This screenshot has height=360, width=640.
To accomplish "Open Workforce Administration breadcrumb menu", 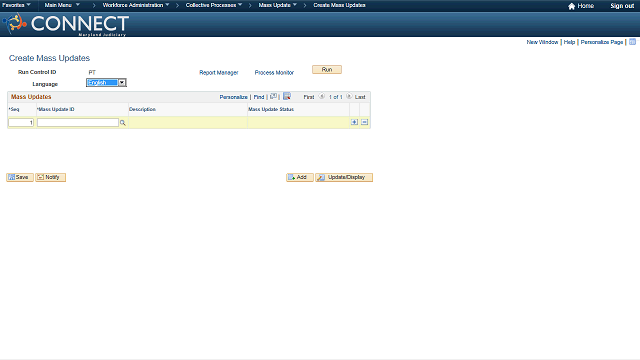I will (136, 5).
